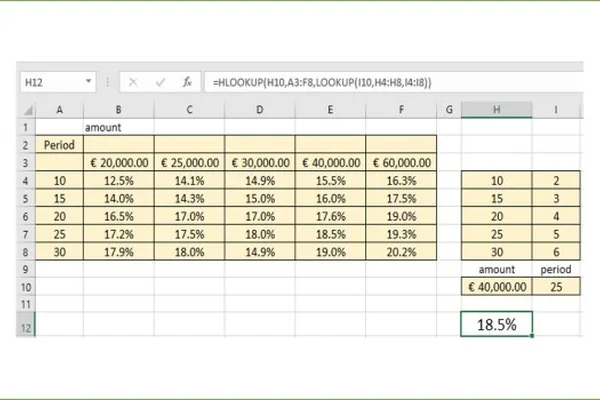Click period 30 in cell A8
Image resolution: width=600 pixels, height=400 pixels.
[59, 252]
